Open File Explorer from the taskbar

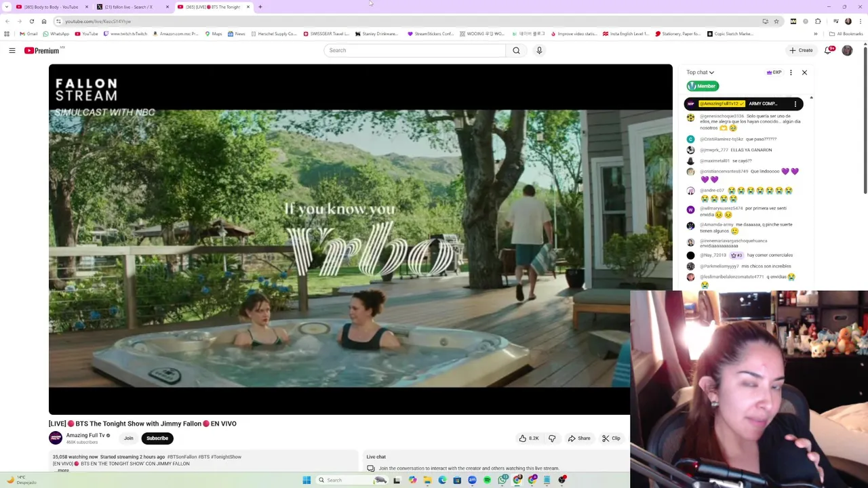pyautogui.click(x=427, y=480)
